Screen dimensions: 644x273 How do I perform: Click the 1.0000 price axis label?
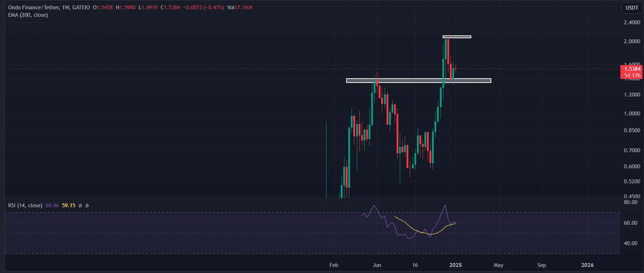(632, 114)
